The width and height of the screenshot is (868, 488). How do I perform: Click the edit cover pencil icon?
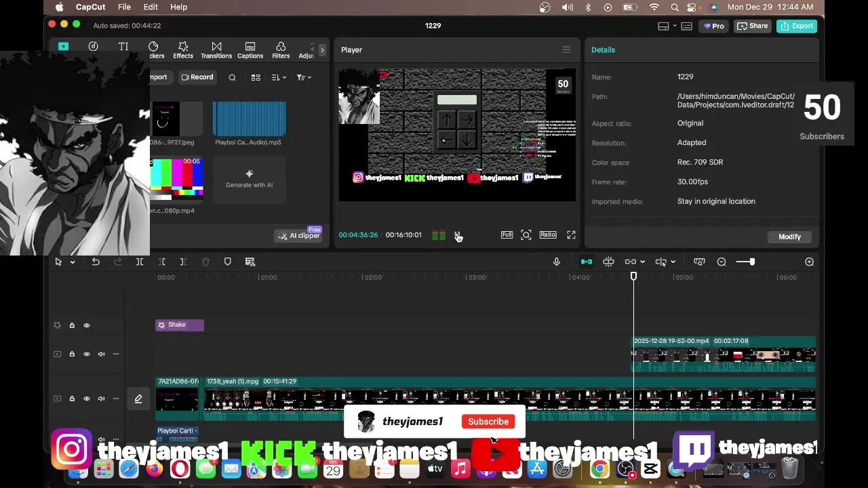(x=138, y=399)
